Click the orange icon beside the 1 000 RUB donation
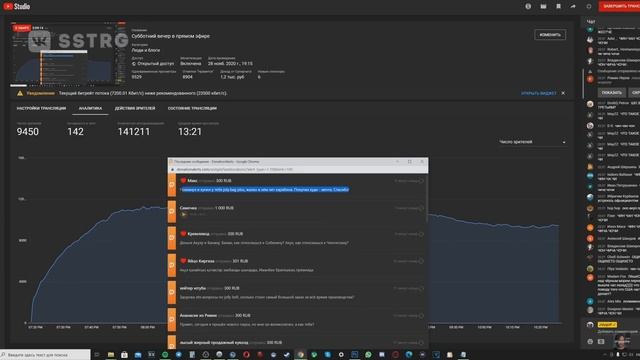The height and width of the screenshot is (360, 640). (x=172, y=211)
